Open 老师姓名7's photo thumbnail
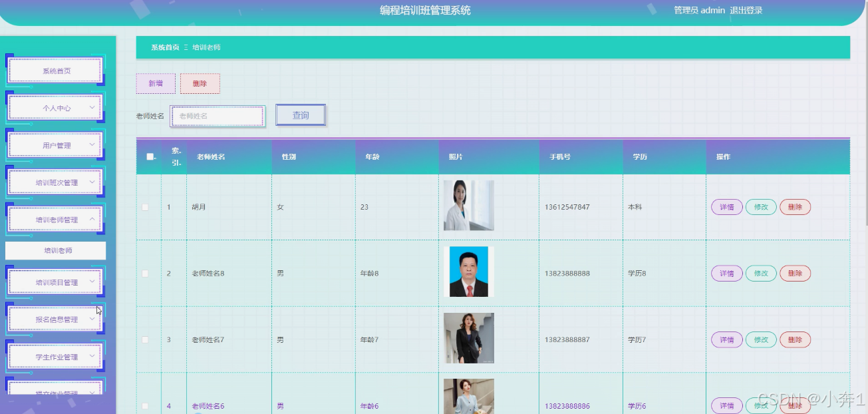 pos(469,338)
